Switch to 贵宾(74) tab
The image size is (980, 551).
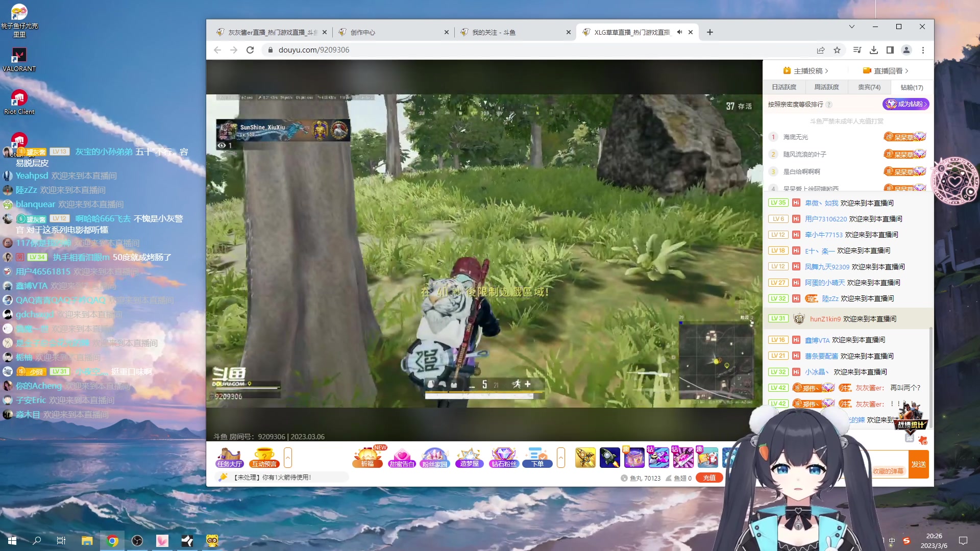pos(869,87)
